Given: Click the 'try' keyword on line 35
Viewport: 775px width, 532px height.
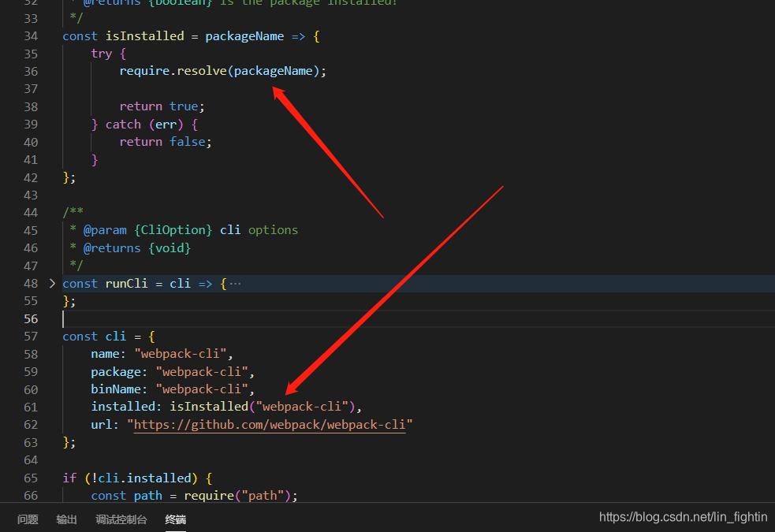Looking at the screenshot, I should point(102,54).
